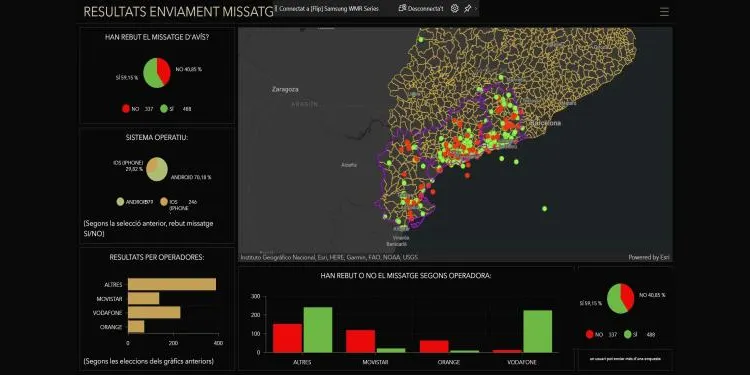This screenshot has height=375, width=750.
Task: Click the 'RESULTATS ENVIAMENT MISSATG' dashboard title
Action: click(x=178, y=12)
